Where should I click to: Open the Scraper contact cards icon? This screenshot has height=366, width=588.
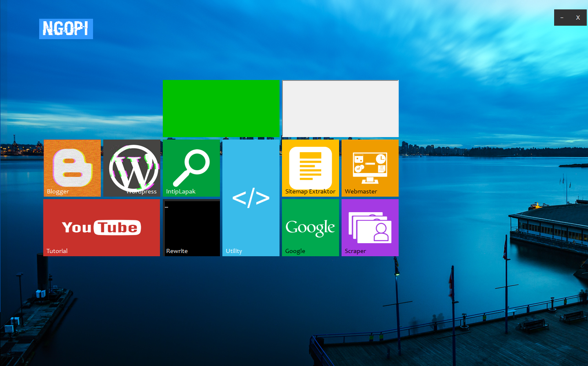click(370, 226)
